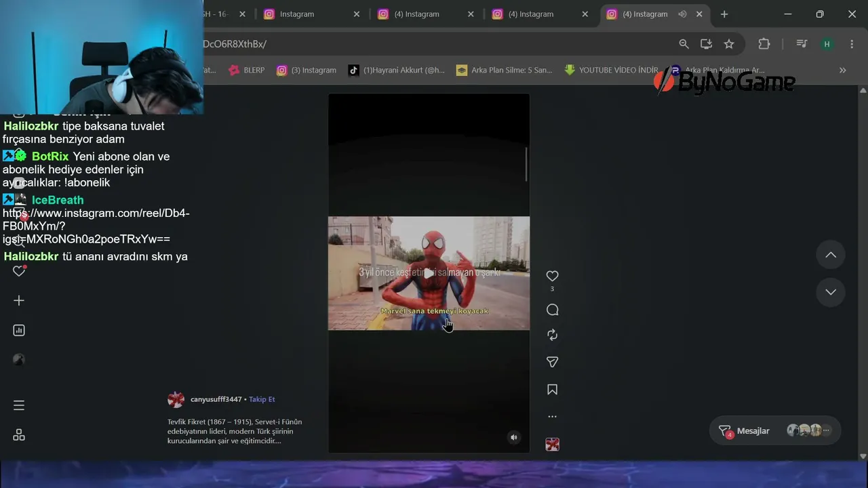Viewport: 868px width, 488px height.
Task: Open your profile avatar in sidebar
Action: (19, 360)
